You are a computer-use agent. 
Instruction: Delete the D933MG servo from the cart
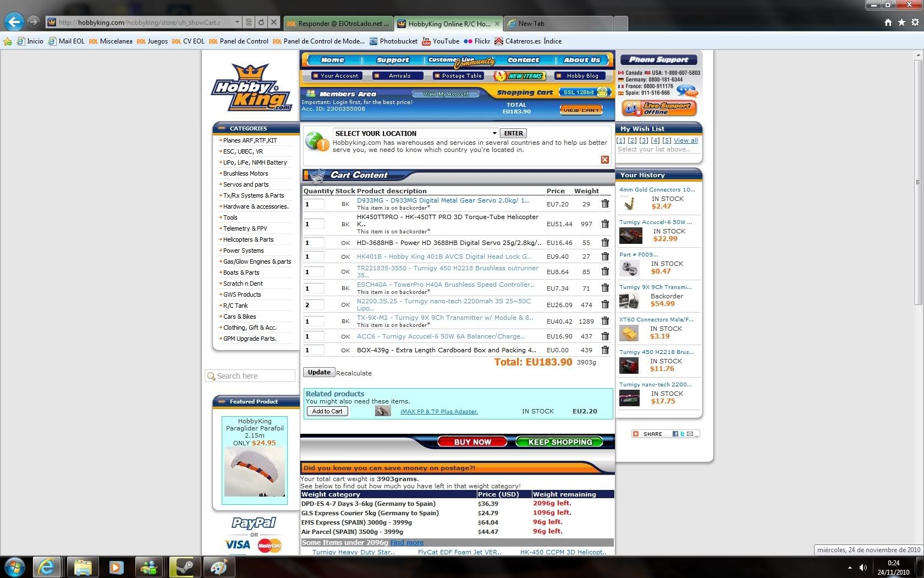pos(605,204)
